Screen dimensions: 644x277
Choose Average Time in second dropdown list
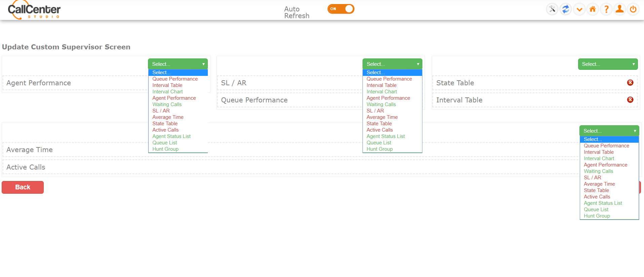tap(392, 117)
